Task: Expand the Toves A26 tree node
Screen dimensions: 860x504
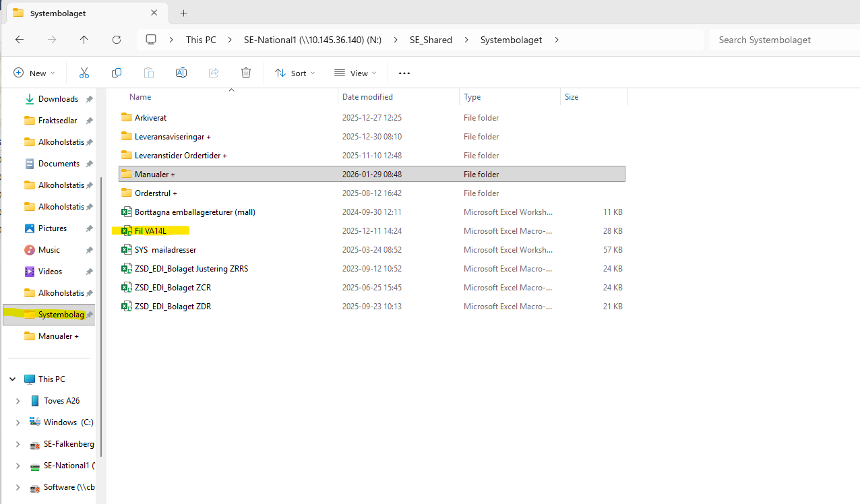Action: [18, 401]
